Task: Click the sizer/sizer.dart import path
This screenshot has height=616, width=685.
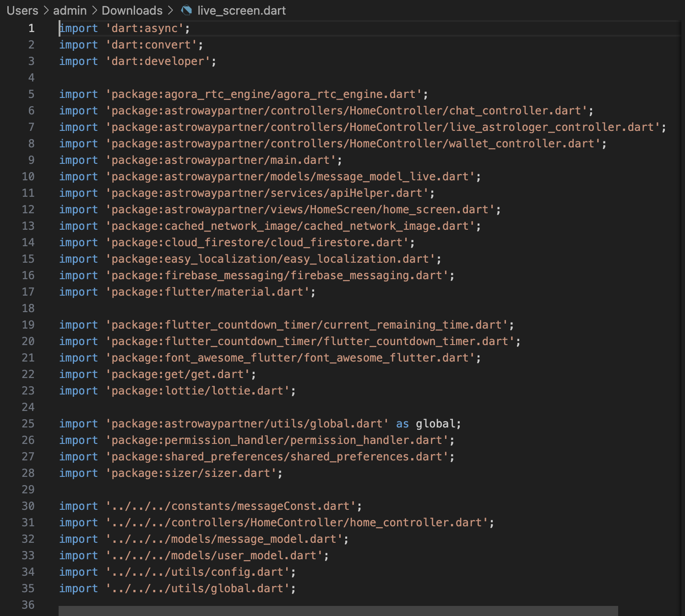Action: click(191, 473)
